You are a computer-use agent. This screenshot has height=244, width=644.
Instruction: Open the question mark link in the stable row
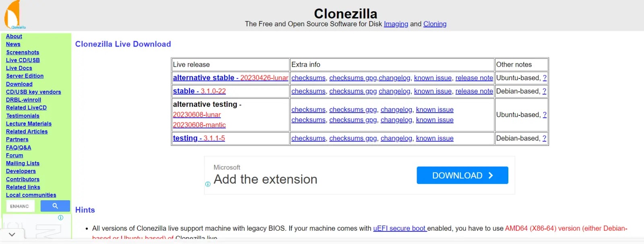pos(544,91)
